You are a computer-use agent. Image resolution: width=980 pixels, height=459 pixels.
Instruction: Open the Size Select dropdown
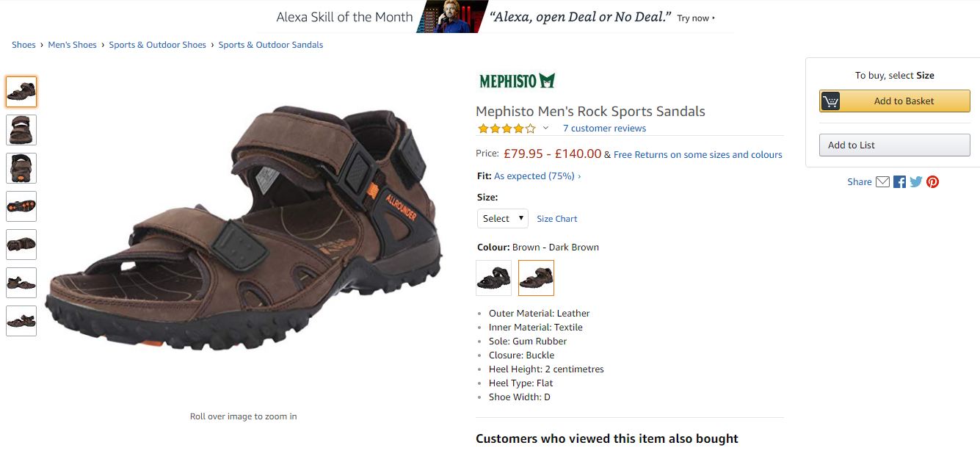click(503, 218)
